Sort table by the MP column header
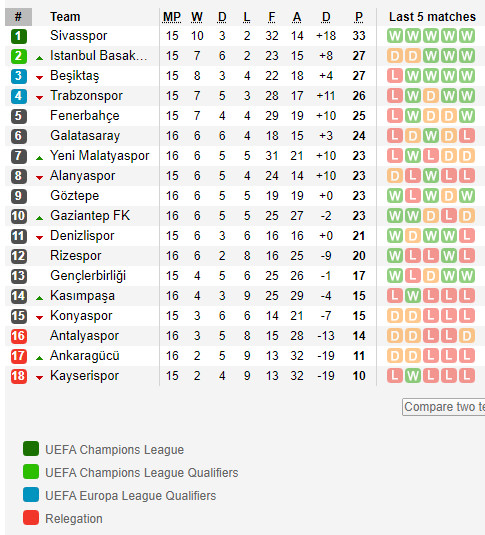485x535 pixels. tap(172, 17)
